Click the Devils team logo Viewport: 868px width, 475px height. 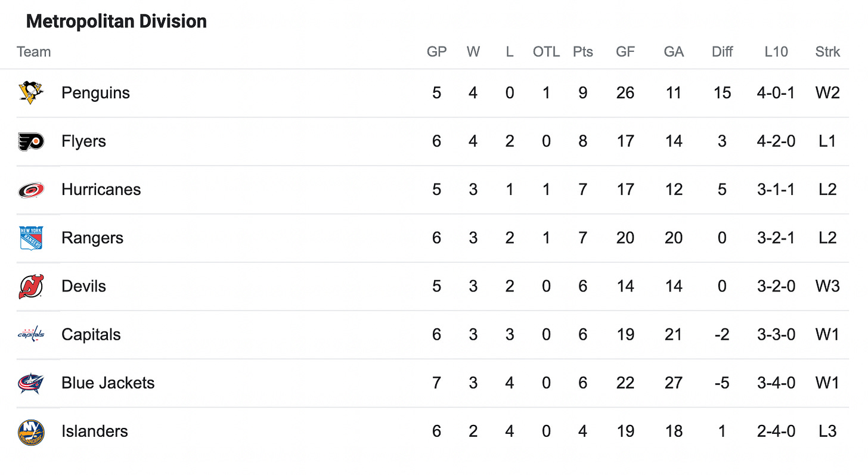(x=31, y=286)
